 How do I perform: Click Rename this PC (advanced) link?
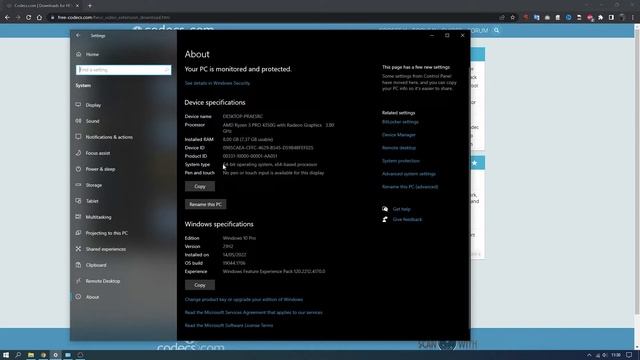tap(410, 187)
